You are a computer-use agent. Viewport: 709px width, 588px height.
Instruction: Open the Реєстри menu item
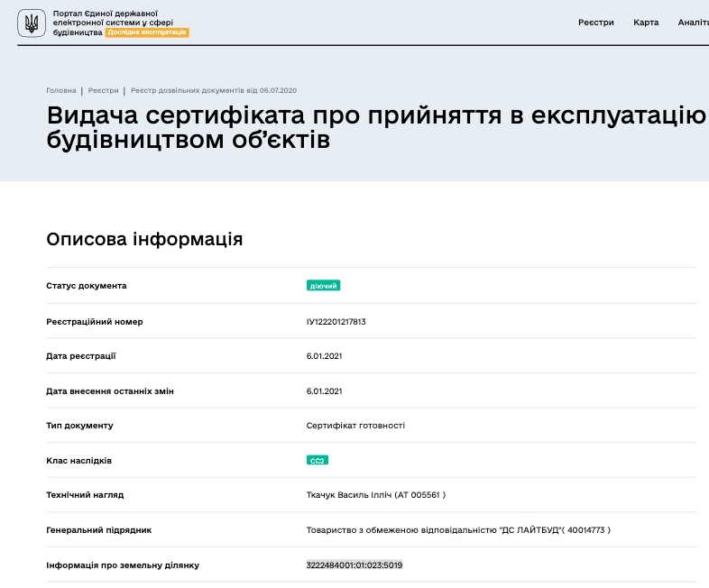coord(596,23)
